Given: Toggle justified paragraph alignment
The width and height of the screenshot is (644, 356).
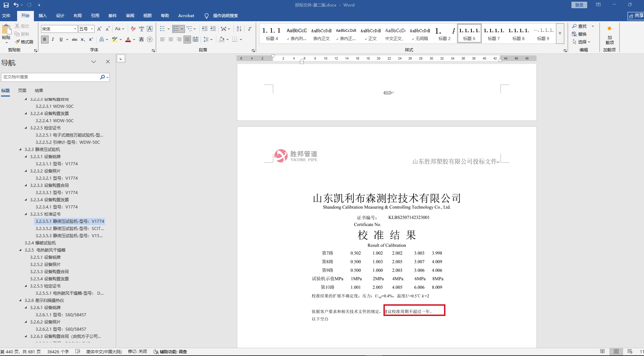Looking at the screenshot, I should (x=187, y=40).
